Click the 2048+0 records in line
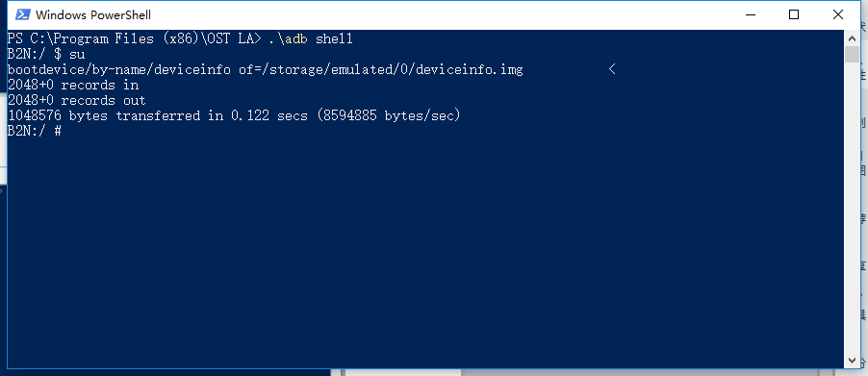This screenshot has height=376, width=868. [x=73, y=86]
